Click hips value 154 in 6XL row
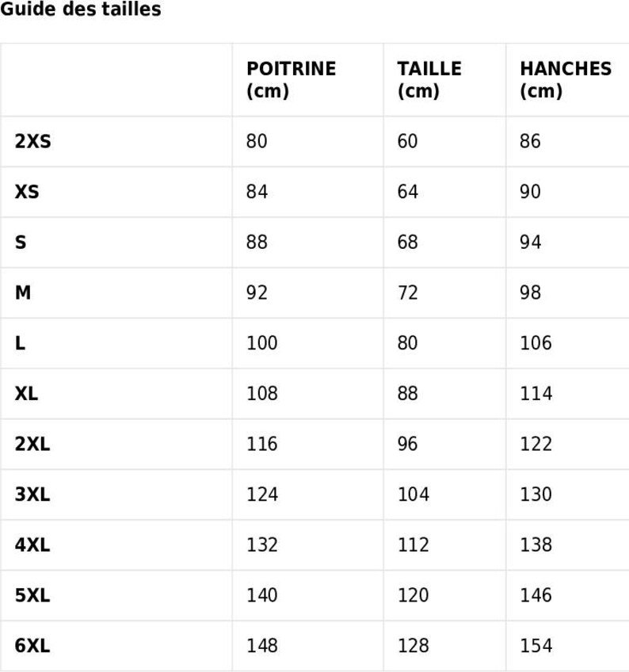Image resolution: width=629 pixels, height=672 pixels. tap(536, 647)
